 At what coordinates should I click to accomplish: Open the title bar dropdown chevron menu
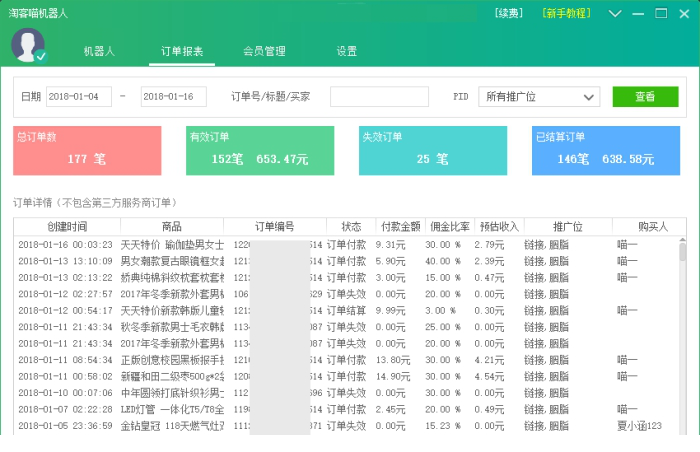pyautogui.click(x=615, y=13)
